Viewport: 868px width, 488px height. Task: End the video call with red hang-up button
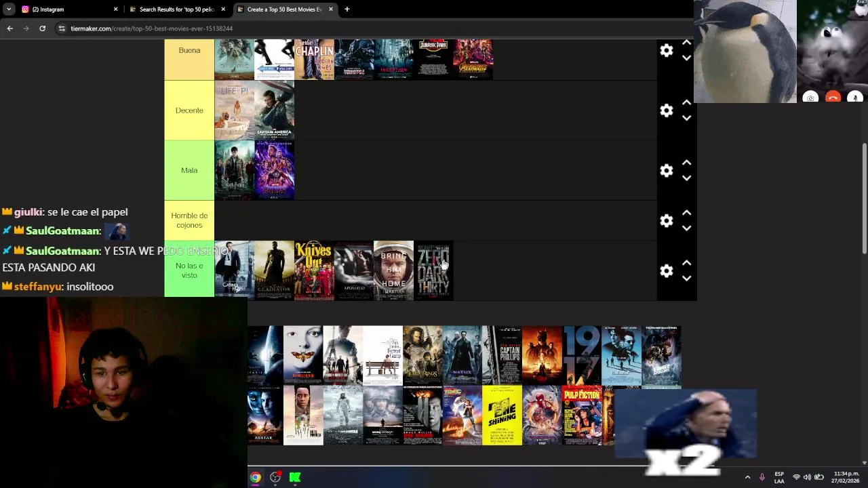(833, 98)
